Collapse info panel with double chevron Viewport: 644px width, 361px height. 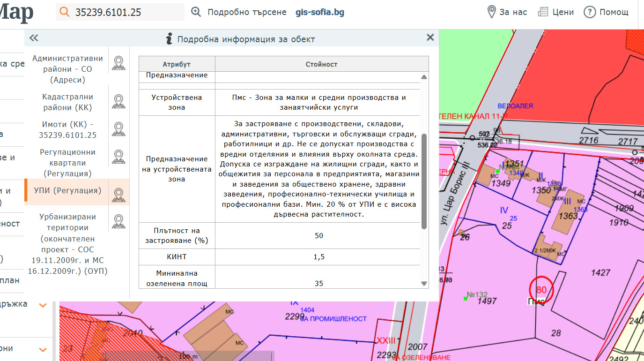[x=33, y=38]
